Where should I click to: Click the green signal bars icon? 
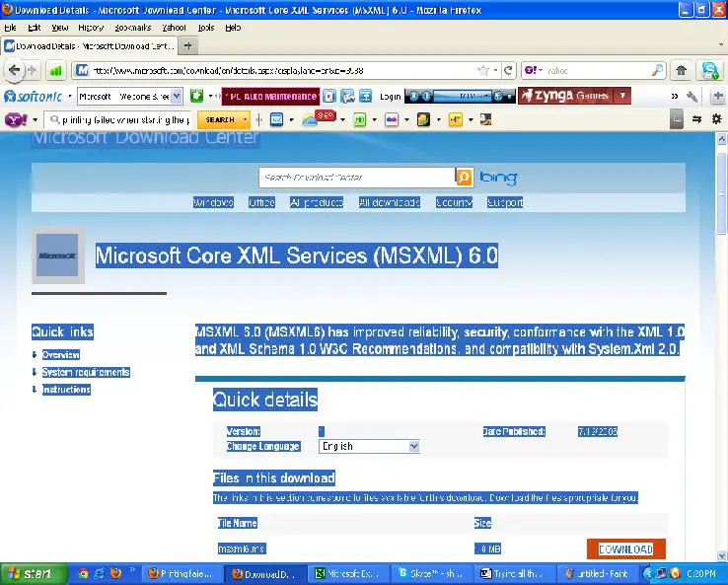tap(55, 71)
